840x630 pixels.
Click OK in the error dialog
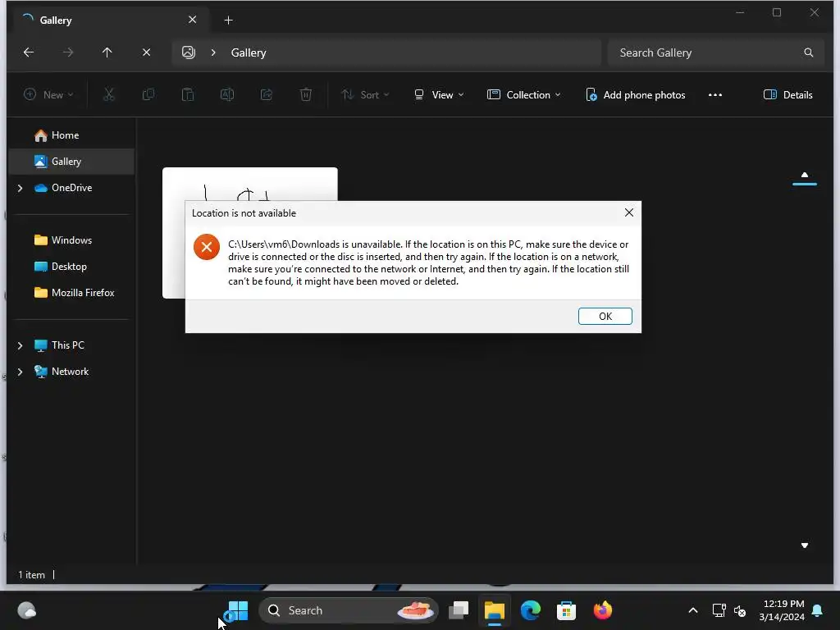pyautogui.click(x=605, y=316)
